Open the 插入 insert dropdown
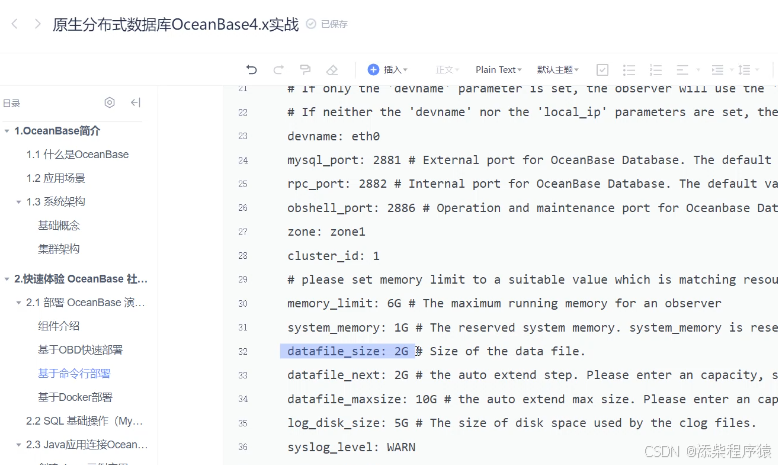 [395, 70]
